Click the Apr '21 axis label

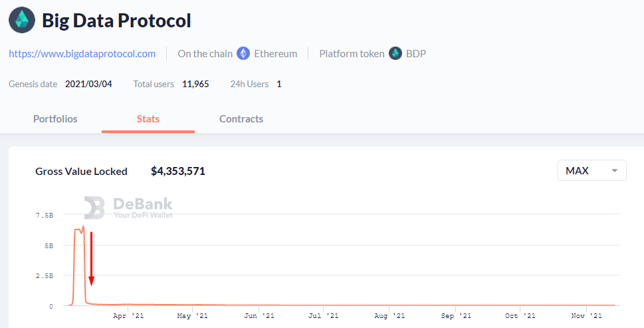(128, 316)
